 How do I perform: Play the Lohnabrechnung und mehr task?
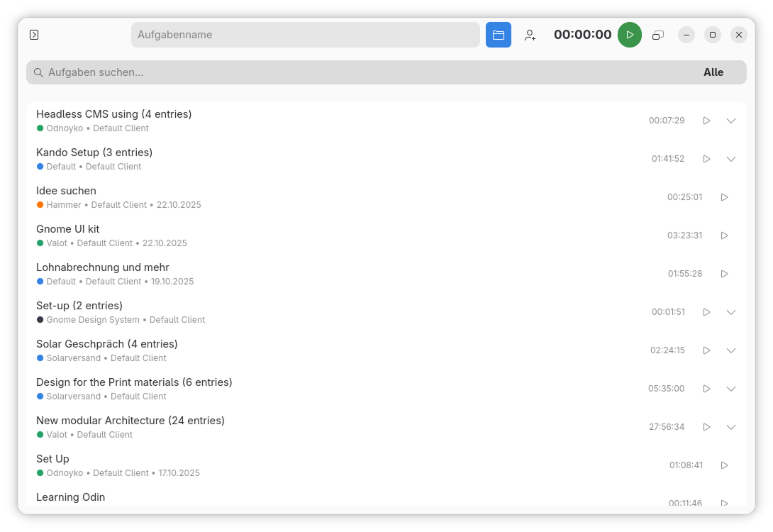coord(724,274)
